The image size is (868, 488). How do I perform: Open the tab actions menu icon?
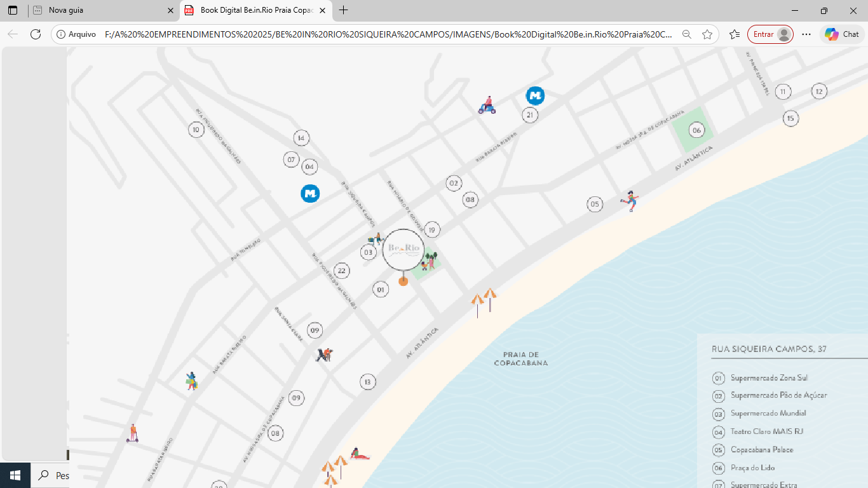pyautogui.click(x=13, y=10)
